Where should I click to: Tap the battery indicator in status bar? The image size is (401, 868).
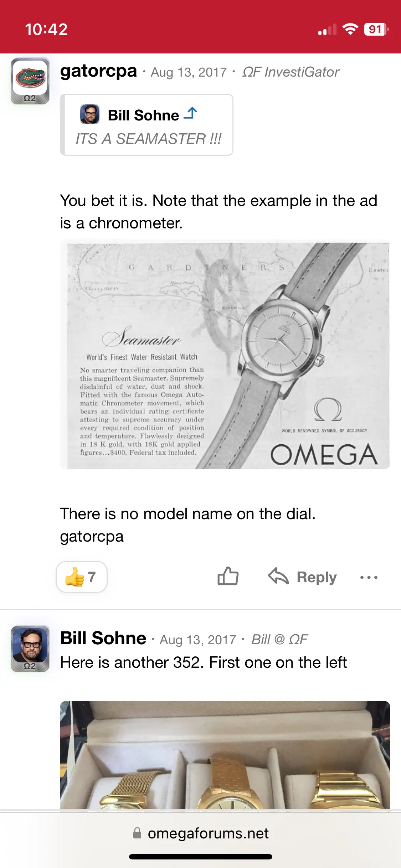click(376, 29)
